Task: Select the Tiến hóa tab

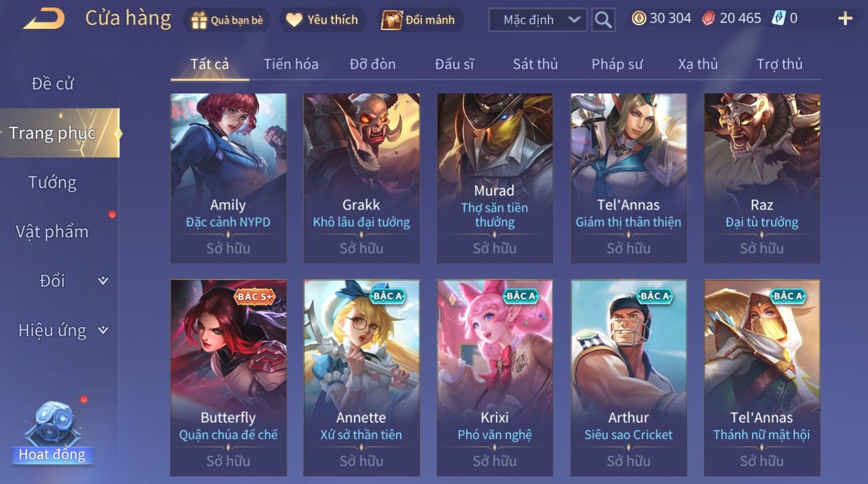Action: pos(291,64)
